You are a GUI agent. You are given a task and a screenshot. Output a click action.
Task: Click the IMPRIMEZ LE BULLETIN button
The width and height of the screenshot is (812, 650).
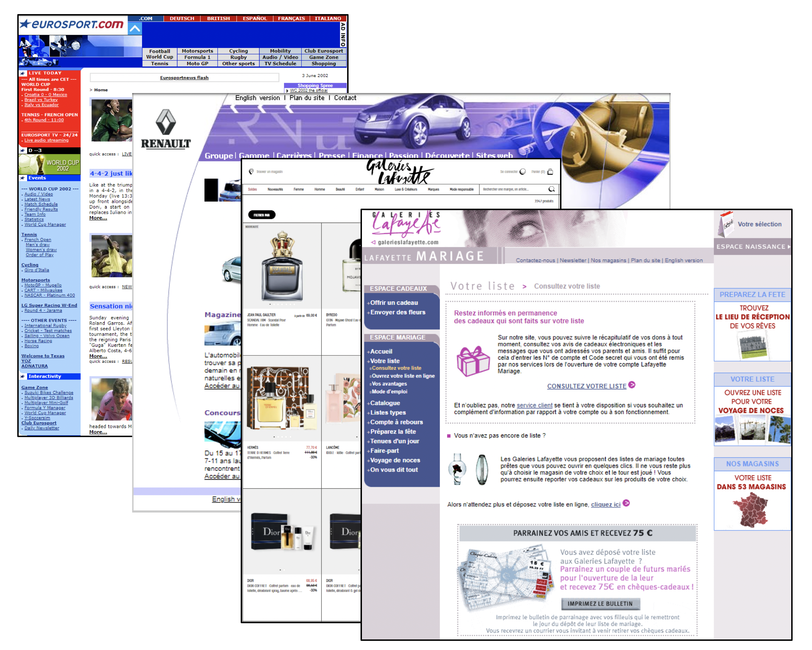click(600, 603)
